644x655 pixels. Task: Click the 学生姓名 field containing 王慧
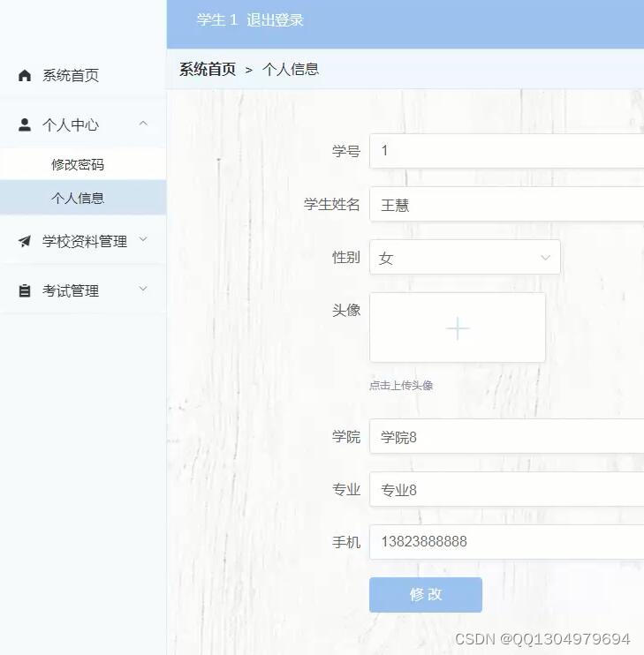508,205
